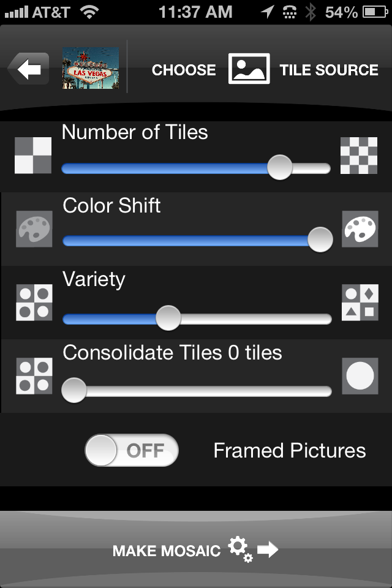Tap the bright palette icon for more color shift
The width and height of the screenshot is (392, 588).
[x=360, y=229]
